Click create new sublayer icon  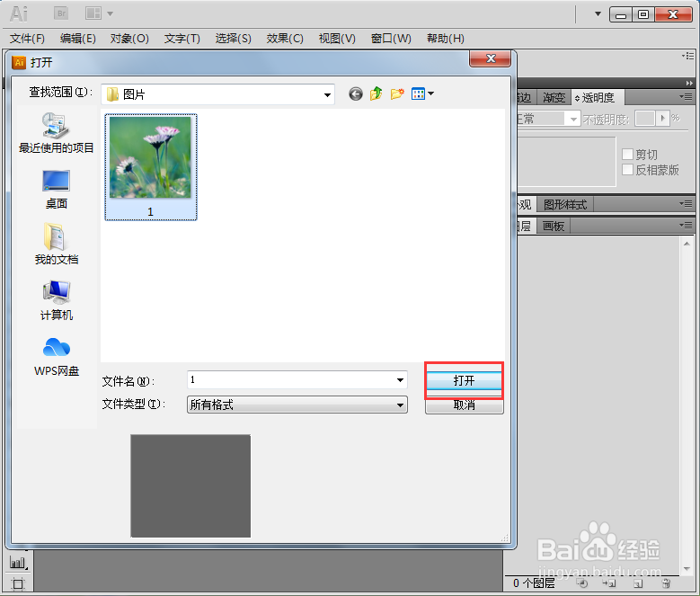click(x=609, y=583)
